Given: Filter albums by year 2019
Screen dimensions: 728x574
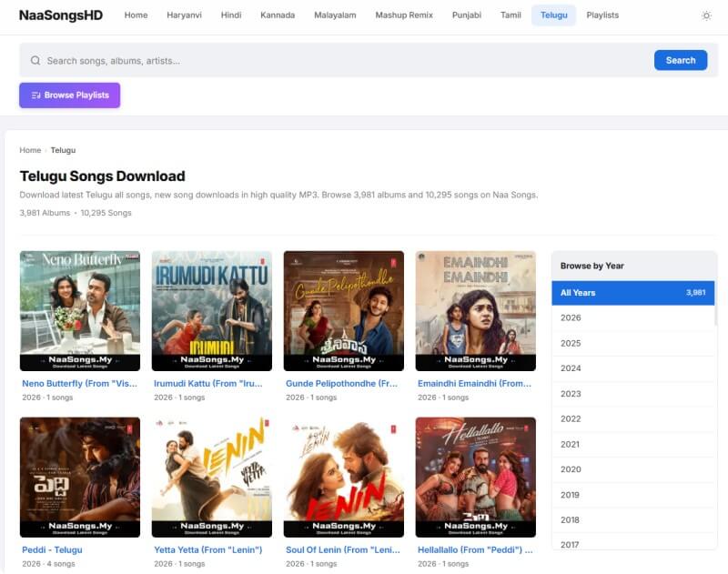Looking at the screenshot, I should pyautogui.click(x=632, y=495).
